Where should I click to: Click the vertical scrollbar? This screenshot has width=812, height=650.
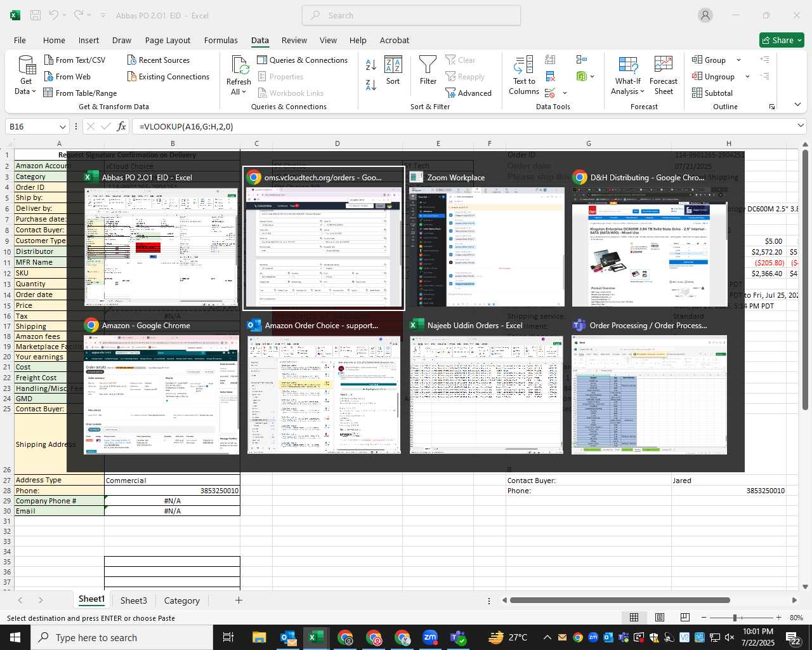point(805,279)
